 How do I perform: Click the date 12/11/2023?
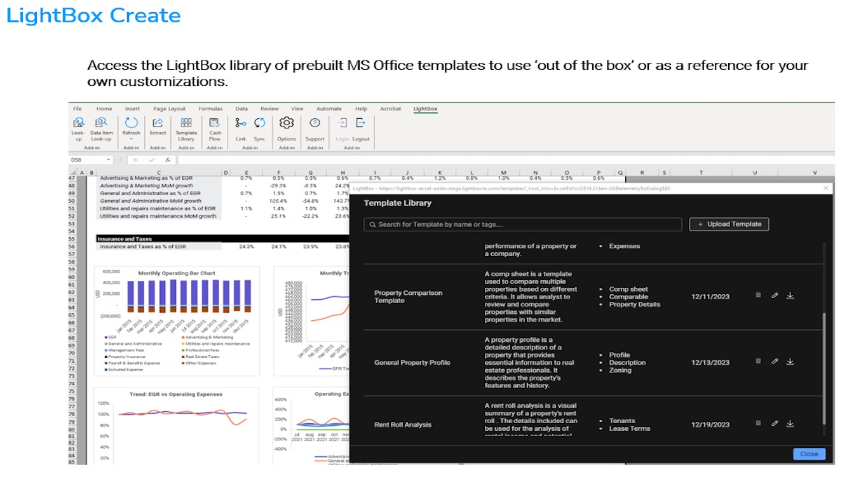(x=710, y=297)
